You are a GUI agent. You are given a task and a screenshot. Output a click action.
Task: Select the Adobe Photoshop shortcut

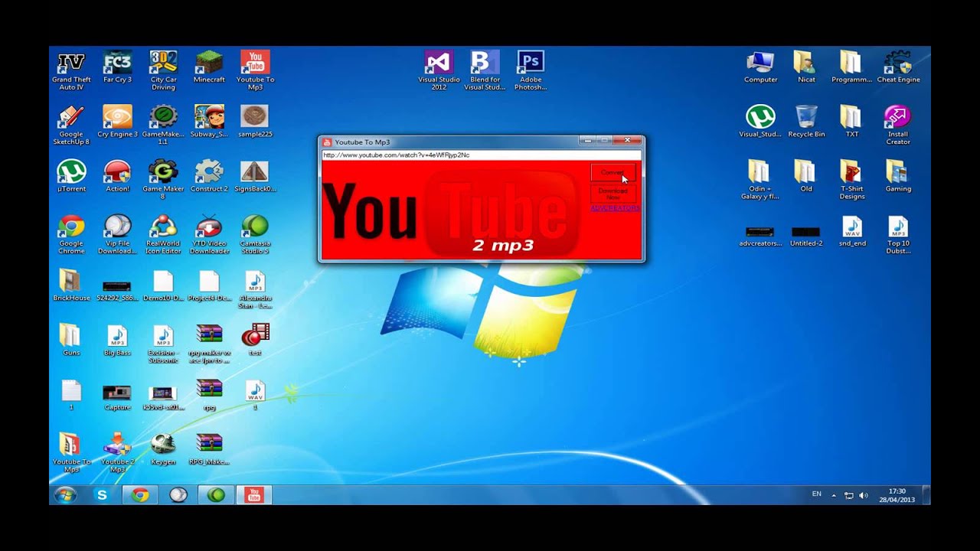click(531, 70)
